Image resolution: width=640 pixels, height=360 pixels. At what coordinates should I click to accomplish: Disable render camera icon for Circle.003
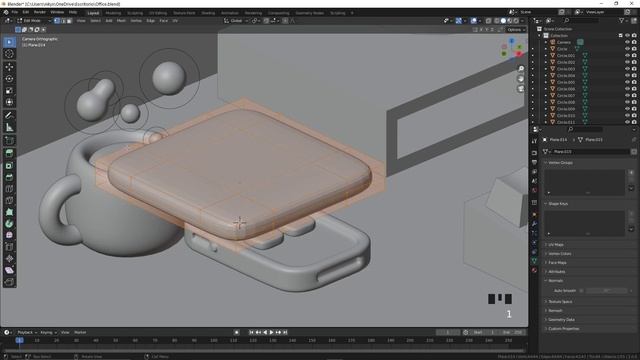tap(634, 69)
